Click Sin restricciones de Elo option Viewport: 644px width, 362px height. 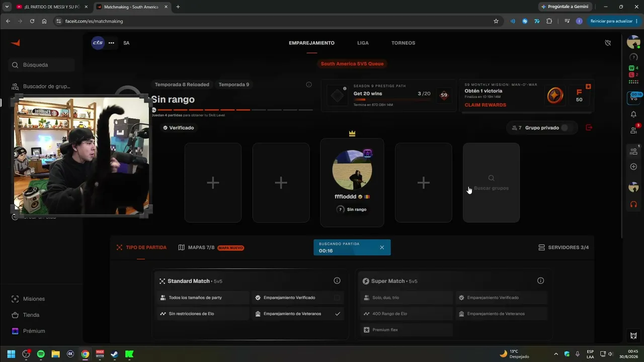[x=203, y=314]
